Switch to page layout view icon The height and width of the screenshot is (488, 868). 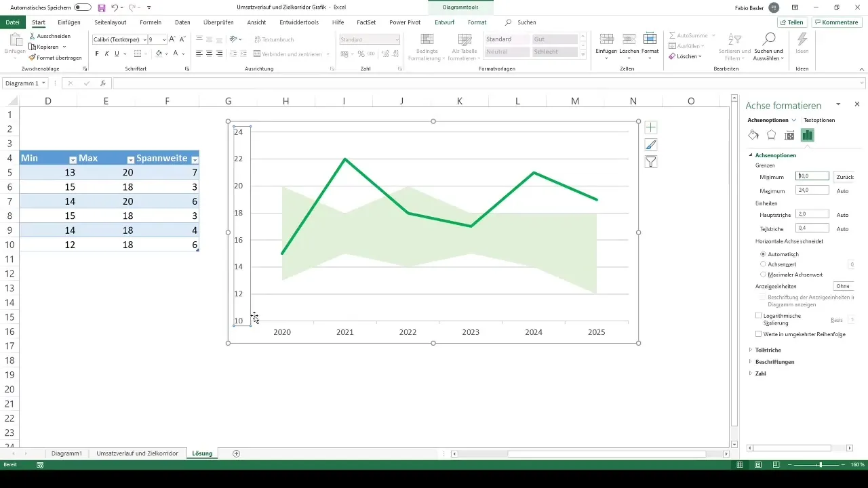click(x=757, y=465)
